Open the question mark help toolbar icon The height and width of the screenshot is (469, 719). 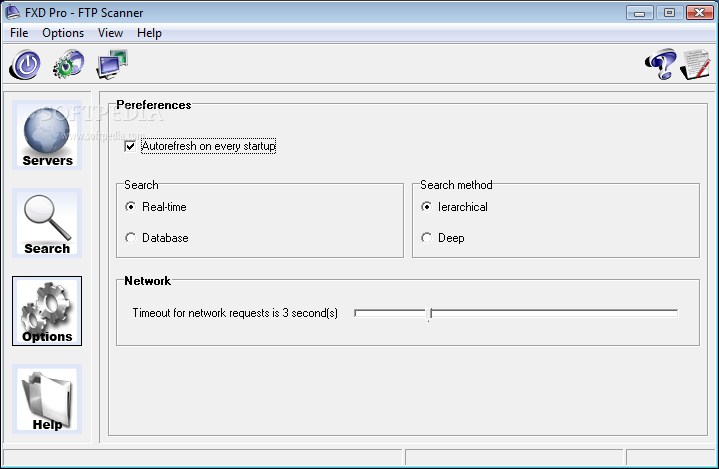tap(661, 64)
